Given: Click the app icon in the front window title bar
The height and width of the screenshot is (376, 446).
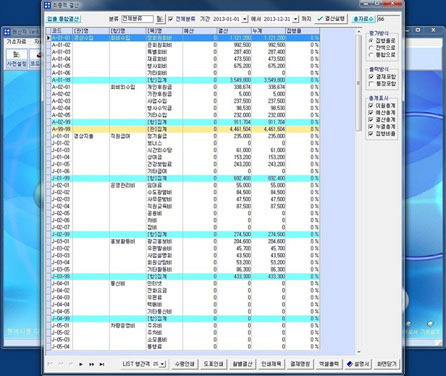Looking at the screenshot, I should pyautogui.click(x=48, y=5).
